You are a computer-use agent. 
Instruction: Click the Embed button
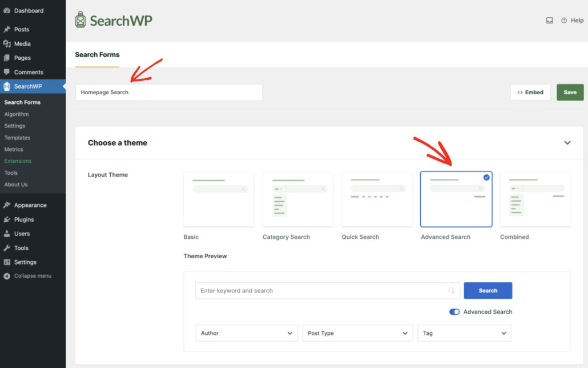tap(530, 92)
